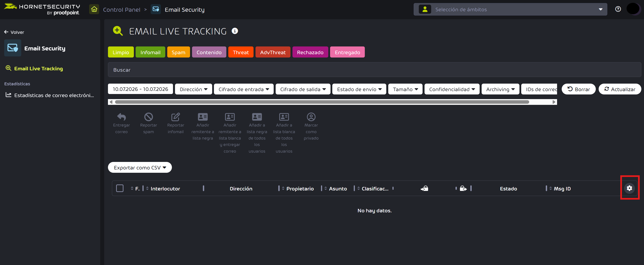Focus the Buscar search field
The height and width of the screenshot is (265, 644).
click(374, 70)
